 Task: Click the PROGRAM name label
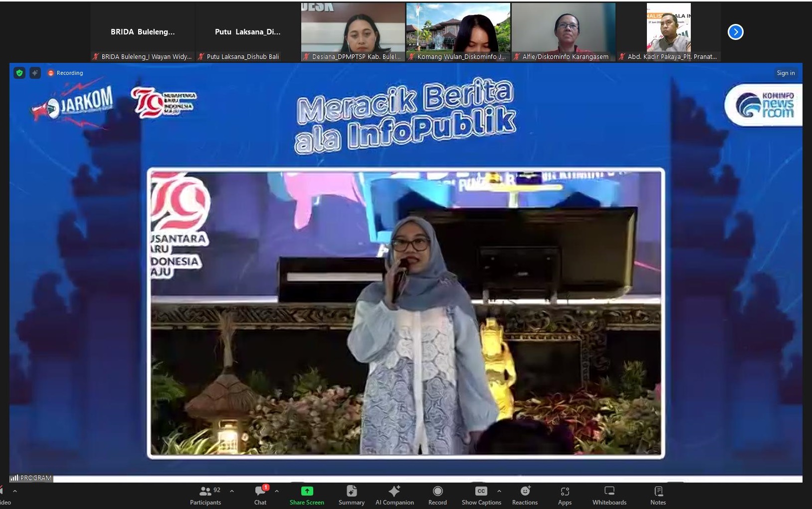pyautogui.click(x=31, y=478)
